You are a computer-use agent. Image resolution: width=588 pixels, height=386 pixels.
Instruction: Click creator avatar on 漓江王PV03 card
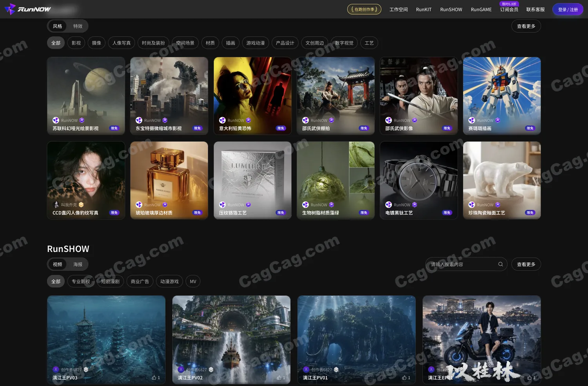click(56, 370)
